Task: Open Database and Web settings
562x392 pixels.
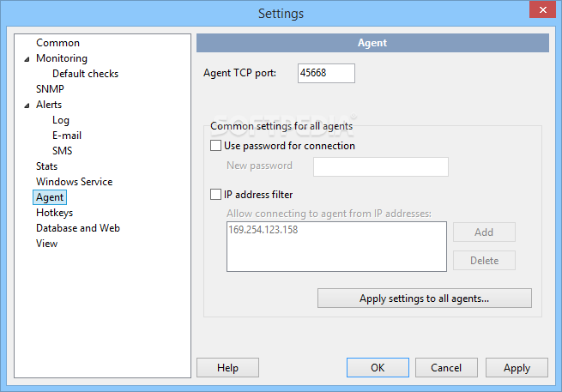Action: (78, 228)
